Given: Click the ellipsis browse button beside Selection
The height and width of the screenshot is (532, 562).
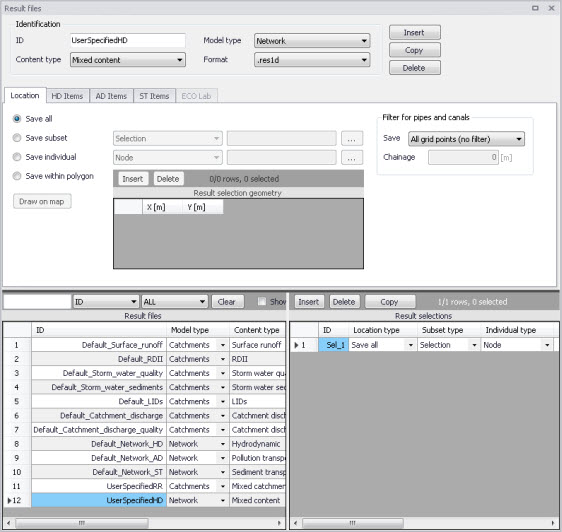Looking at the screenshot, I should (x=352, y=139).
